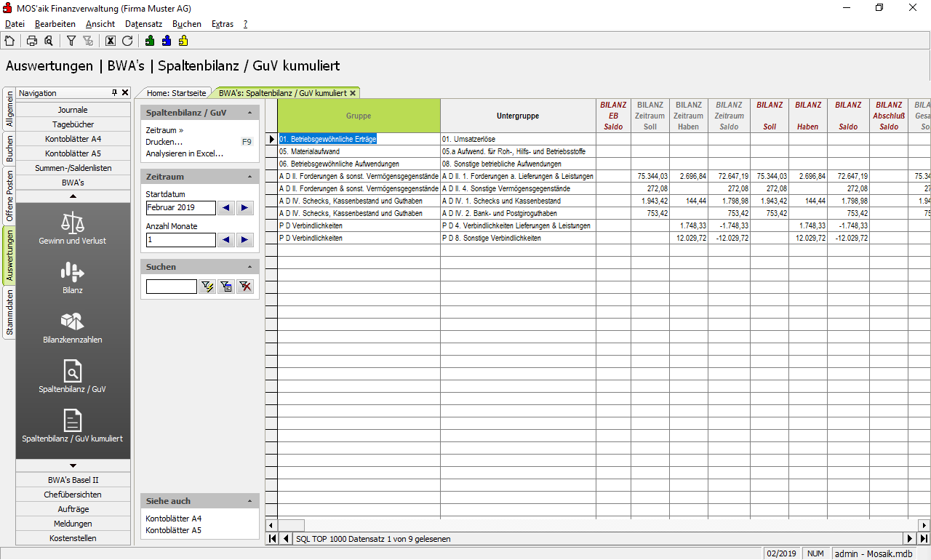Open print preview with the magnifier icon
This screenshot has width=931, height=560.
48,41
